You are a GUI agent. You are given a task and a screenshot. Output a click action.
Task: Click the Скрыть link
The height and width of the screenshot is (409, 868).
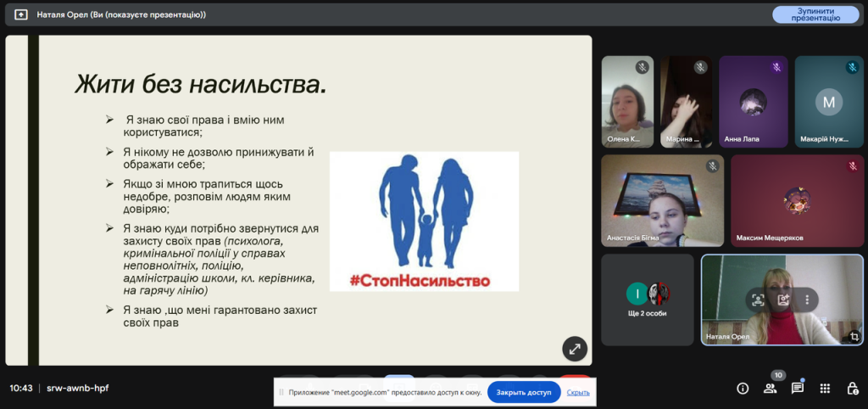pyautogui.click(x=578, y=393)
